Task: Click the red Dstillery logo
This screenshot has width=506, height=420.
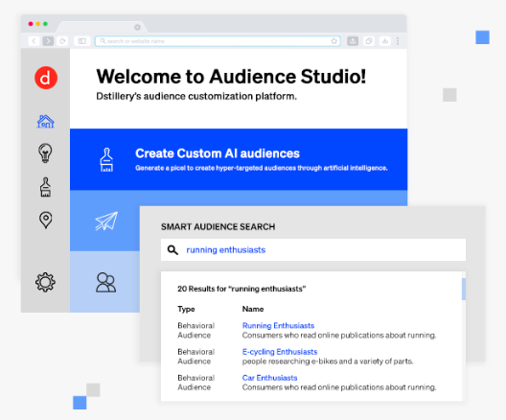Action: coord(46,78)
